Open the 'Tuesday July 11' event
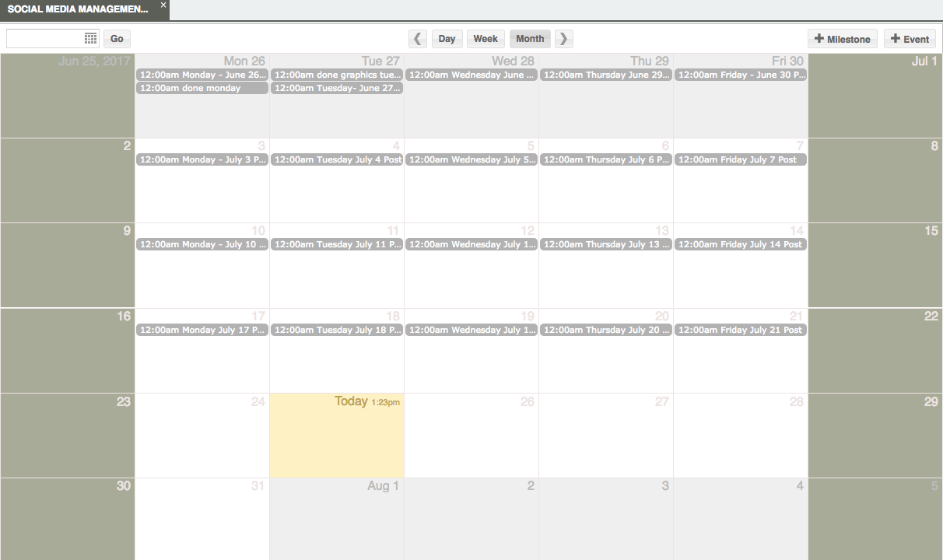 pyautogui.click(x=337, y=244)
